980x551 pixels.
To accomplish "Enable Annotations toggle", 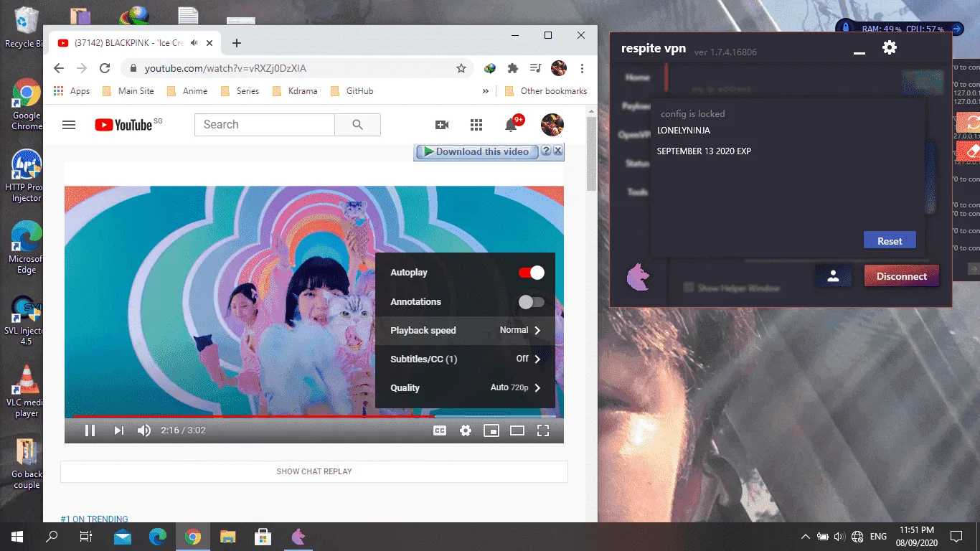I will coord(532,302).
